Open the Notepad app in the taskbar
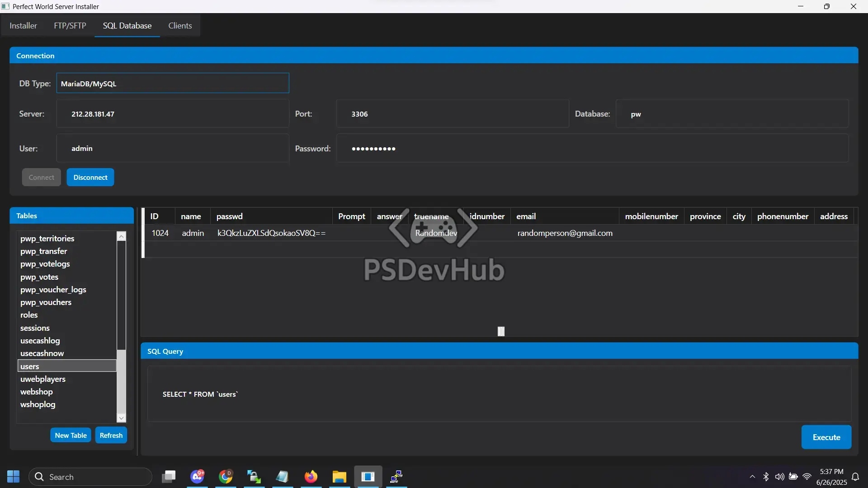Screen dimensions: 868x488 coord(283,477)
